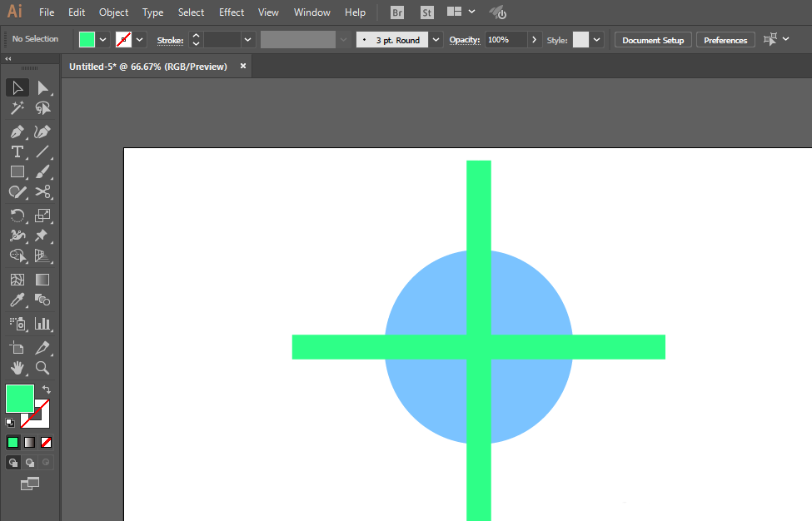The width and height of the screenshot is (812, 521).
Task: Pick the Mesh tool
Action: (17, 280)
